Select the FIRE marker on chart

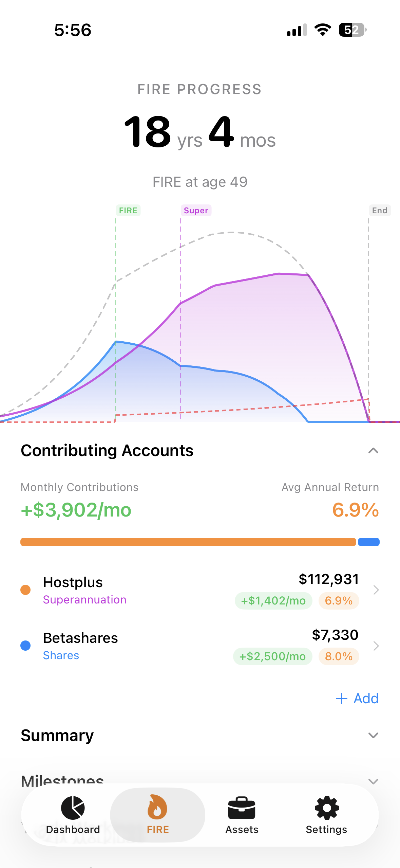128,211
